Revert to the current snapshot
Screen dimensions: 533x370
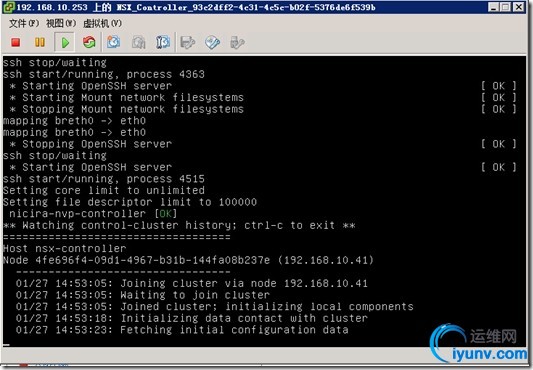coord(138,43)
